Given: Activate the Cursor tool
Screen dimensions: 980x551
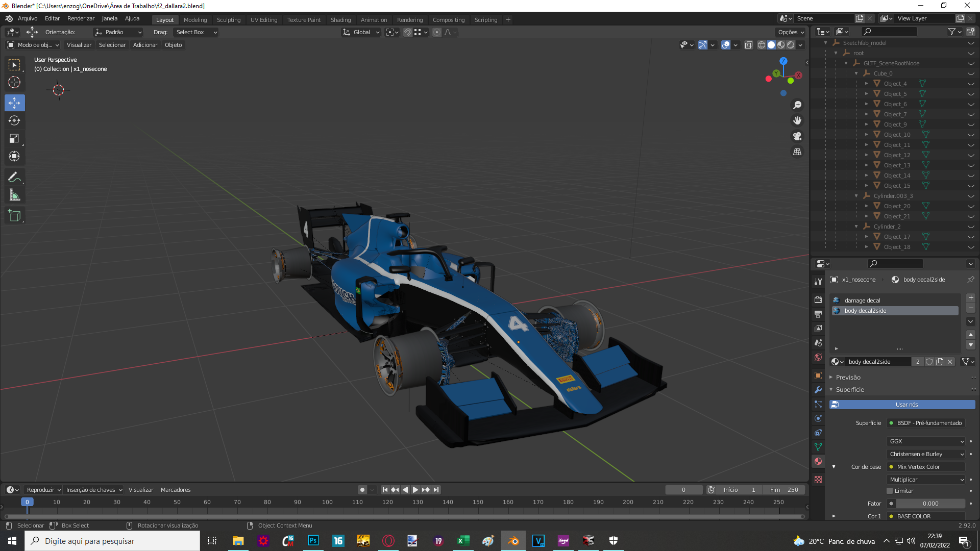Looking at the screenshot, I should (x=14, y=82).
